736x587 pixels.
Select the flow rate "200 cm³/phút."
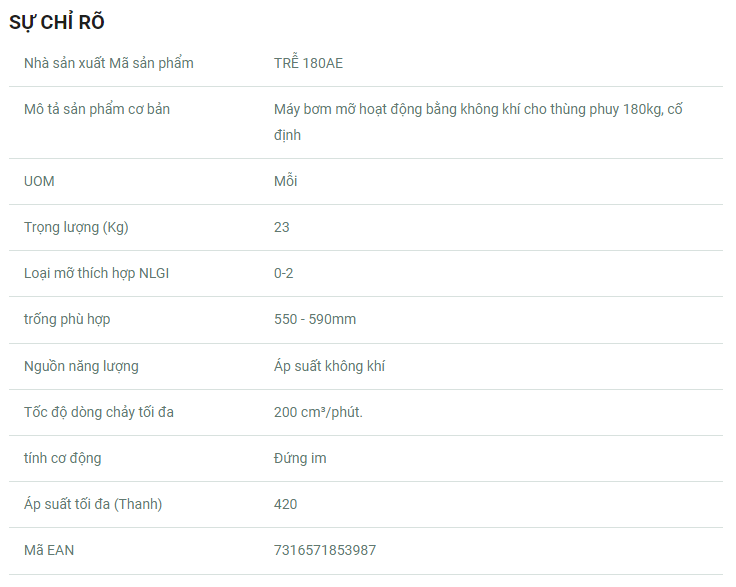(318, 412)
